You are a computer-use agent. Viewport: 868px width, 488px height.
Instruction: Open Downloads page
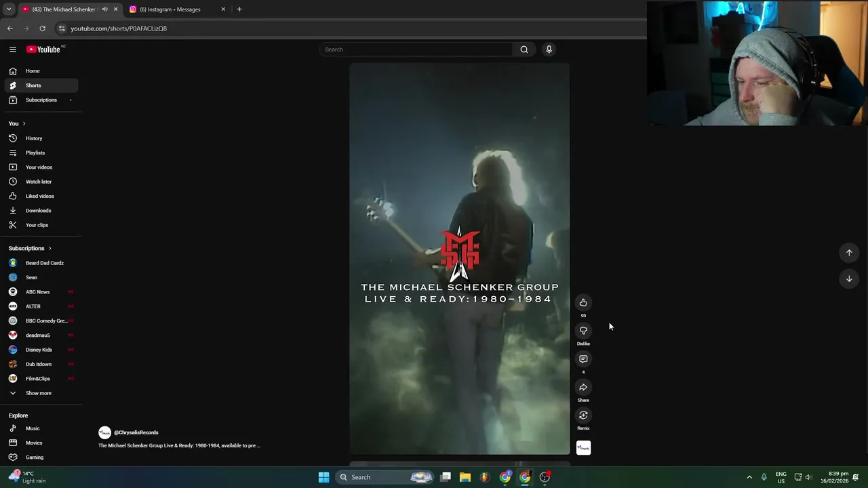[x=41, y=210]
